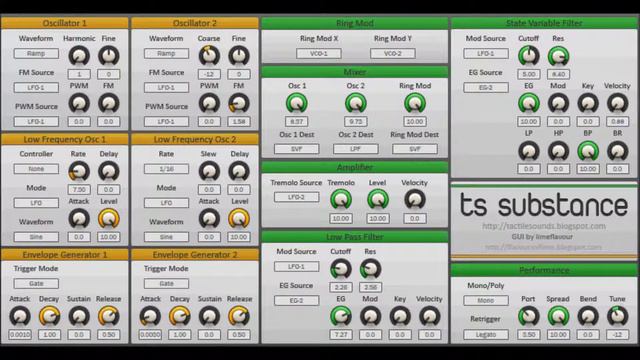This screenshot has height=360, width=640.
Task: Open Ring Mod X source VCO-1
Action: coord(319,53)
